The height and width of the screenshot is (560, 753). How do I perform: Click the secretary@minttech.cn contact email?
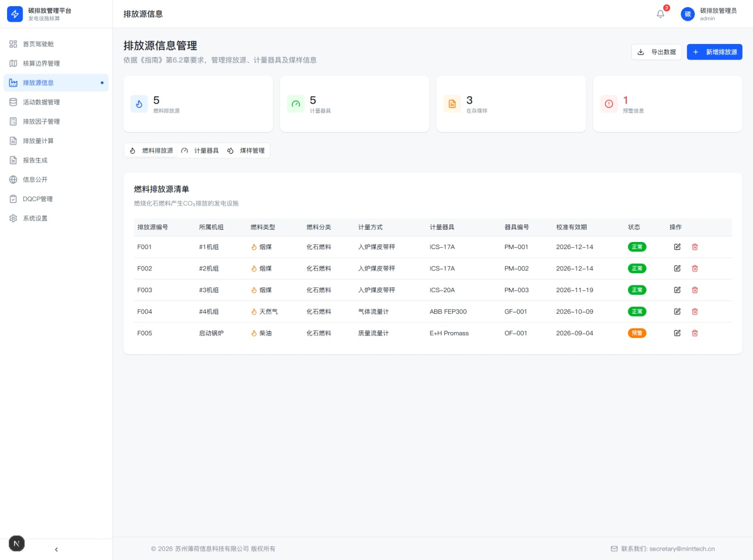[x=682, y=549]
